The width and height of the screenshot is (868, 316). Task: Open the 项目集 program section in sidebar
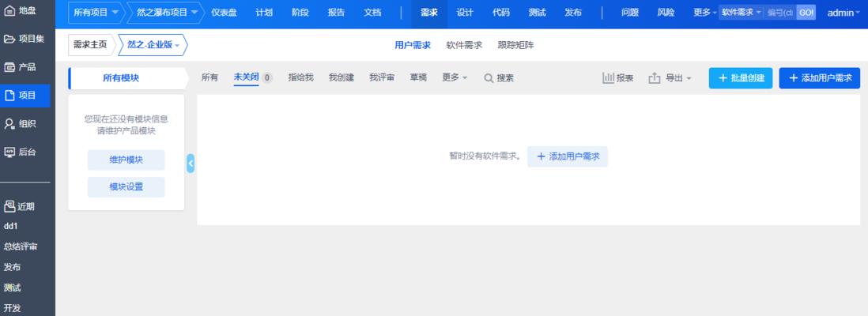pyautogui.click(x=25, y=38)
